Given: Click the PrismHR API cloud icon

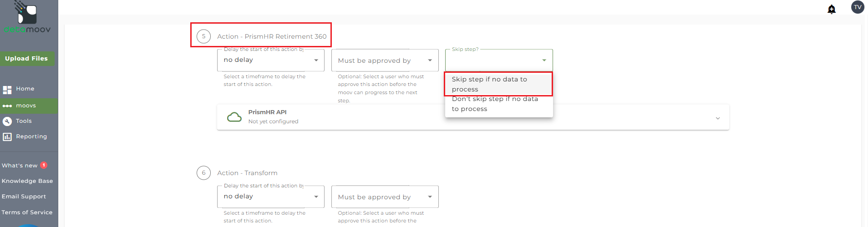Looking at the screenshot, I should click(x=234, y=117).
